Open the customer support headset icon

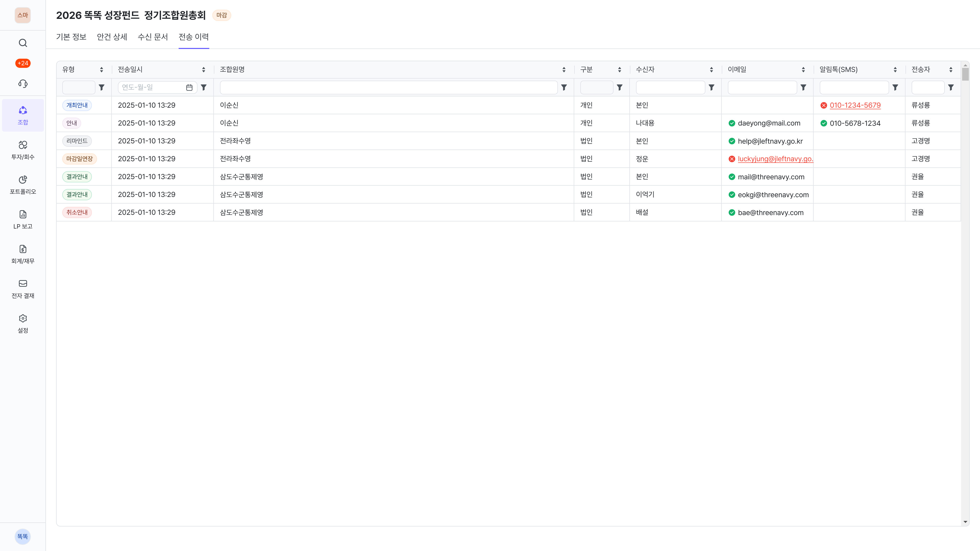23,84
